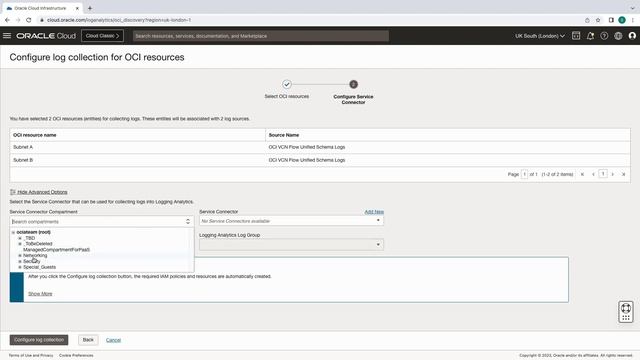The image size is (640, 360).
Task: Click the Cloud Classic button
Action: pos(102,36)
